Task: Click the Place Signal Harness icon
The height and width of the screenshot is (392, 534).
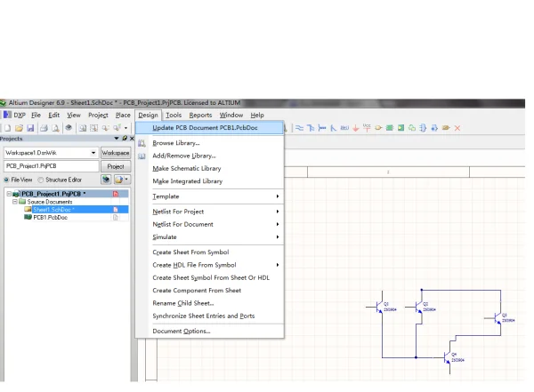Action: (322, 128)
